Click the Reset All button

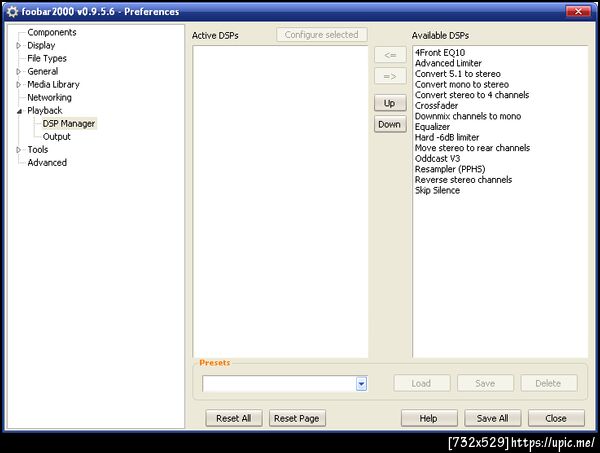(x=234, y=418)
